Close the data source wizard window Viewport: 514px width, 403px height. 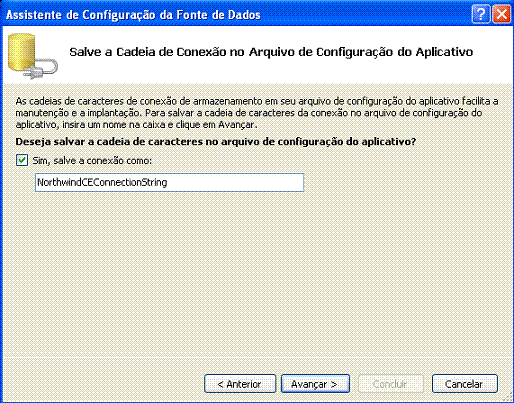pos(502,15)
